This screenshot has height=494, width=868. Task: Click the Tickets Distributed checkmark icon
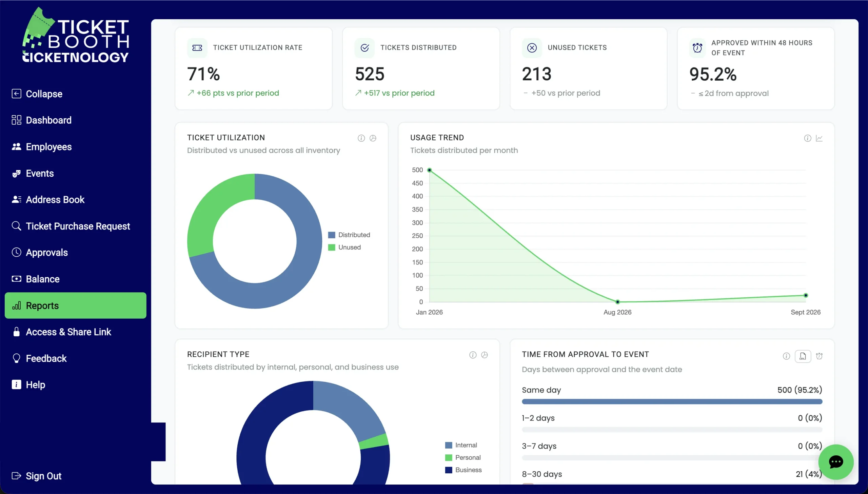pos(364,48)
